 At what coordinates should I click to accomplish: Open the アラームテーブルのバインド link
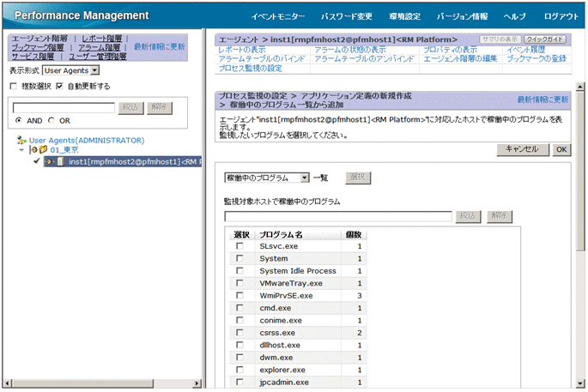[x=262, y=59]
